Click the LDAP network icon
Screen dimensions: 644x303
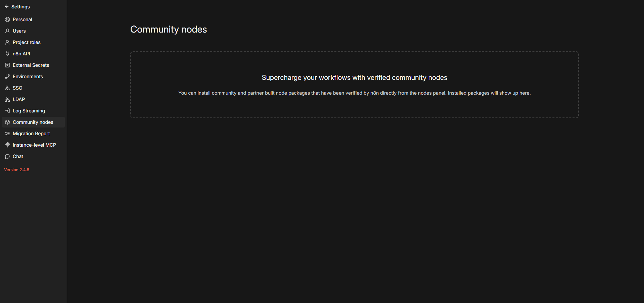click(x=7, y=99)
